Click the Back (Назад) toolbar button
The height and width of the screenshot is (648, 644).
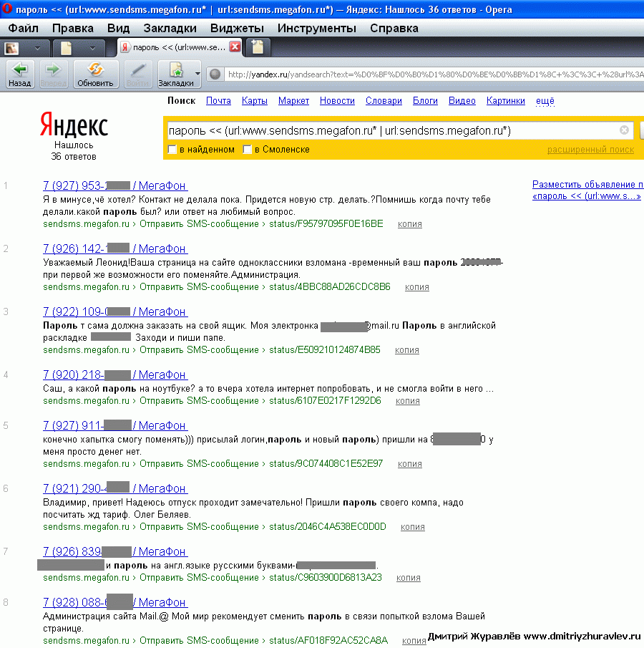(x=20, y=74)
